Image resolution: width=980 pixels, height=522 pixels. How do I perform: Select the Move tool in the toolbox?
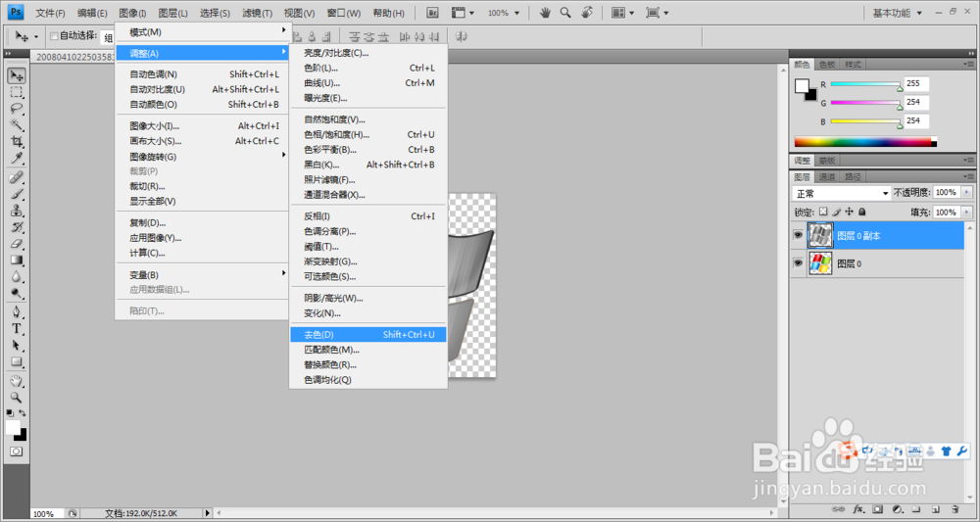[17, 75]
